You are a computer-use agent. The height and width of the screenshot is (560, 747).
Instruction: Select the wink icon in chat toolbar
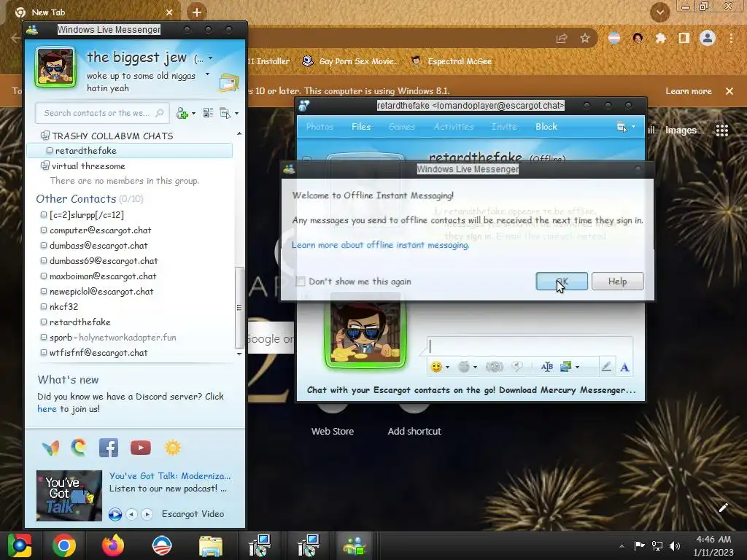point(463,367)
